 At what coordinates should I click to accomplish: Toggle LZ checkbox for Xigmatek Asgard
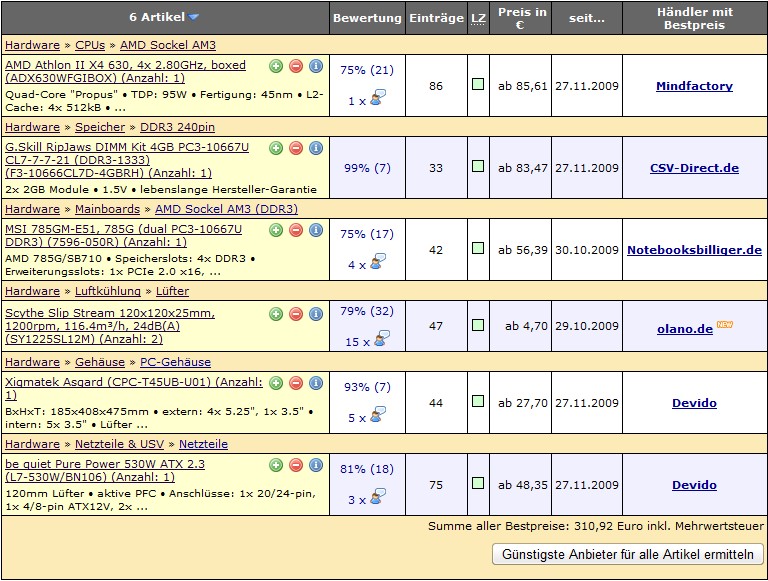pyautogui.click(x=478, y=401)
